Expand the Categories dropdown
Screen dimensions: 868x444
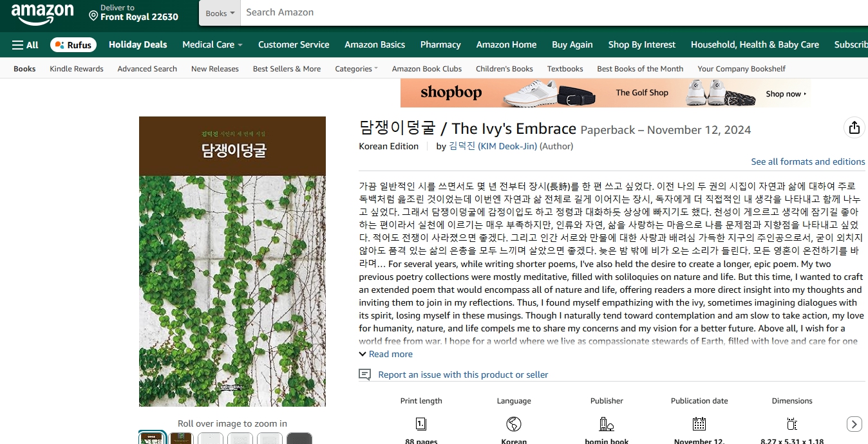(356, 69)
